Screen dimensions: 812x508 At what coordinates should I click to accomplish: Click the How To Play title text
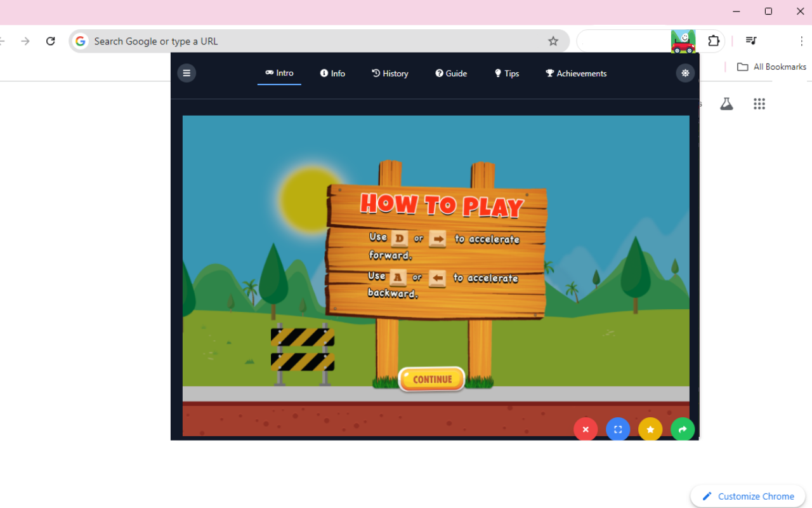(442, 204)
